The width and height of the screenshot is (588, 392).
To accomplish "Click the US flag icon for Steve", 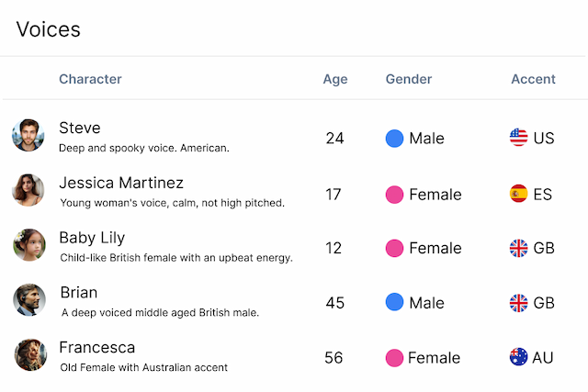I will click(519, 138).
